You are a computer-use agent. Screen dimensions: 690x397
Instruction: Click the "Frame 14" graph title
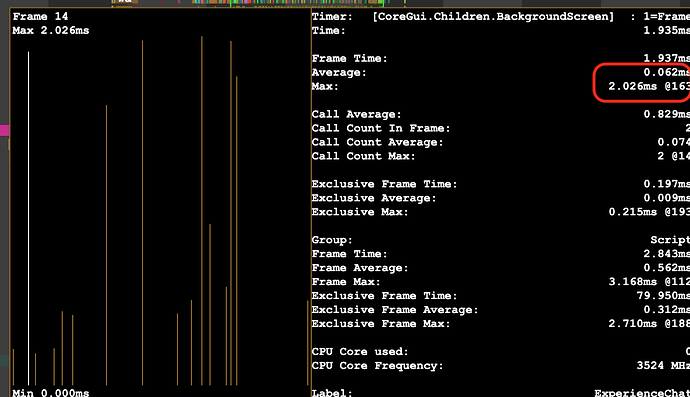(40, 17)
